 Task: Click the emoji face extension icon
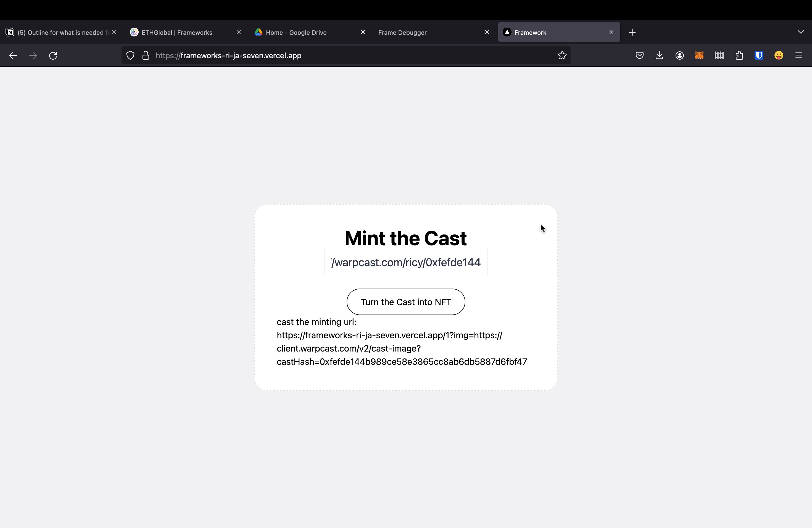(x=779, y=56)
